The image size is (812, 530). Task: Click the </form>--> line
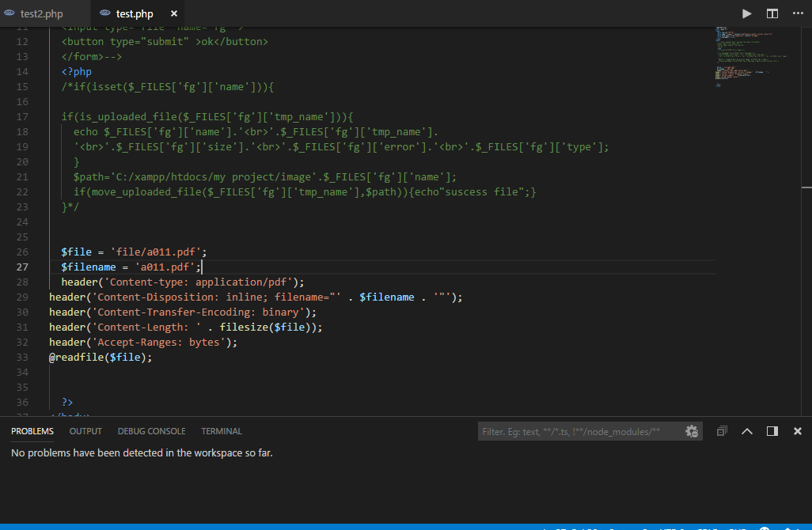pos(92,56)
